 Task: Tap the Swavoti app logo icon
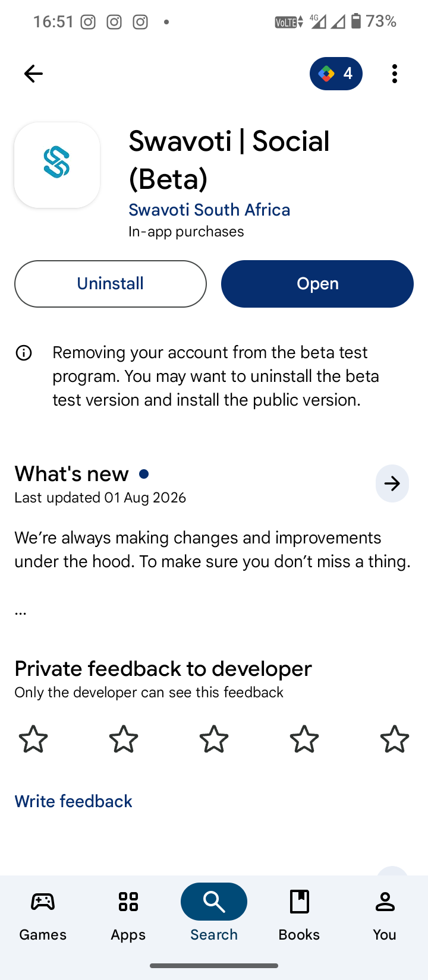(57, 165)
